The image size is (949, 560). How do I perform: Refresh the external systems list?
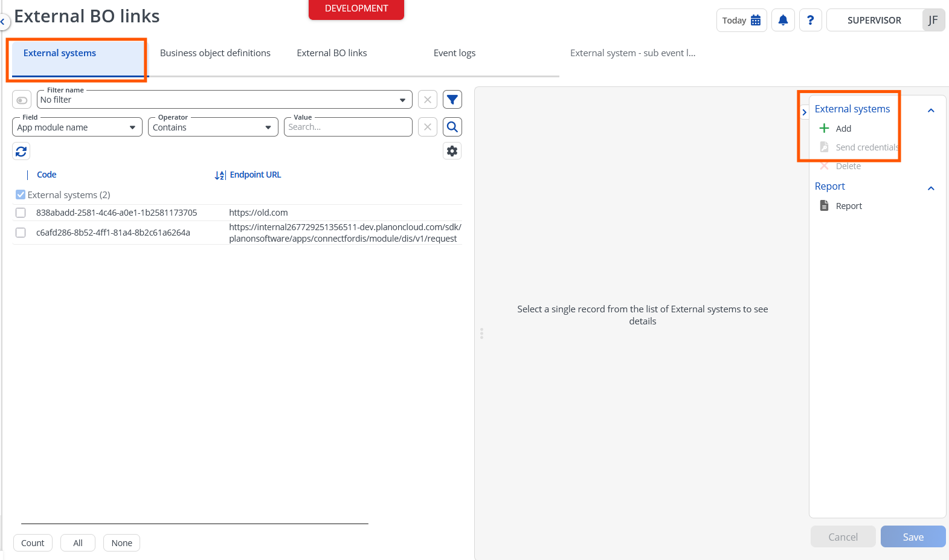click(21, 151)
